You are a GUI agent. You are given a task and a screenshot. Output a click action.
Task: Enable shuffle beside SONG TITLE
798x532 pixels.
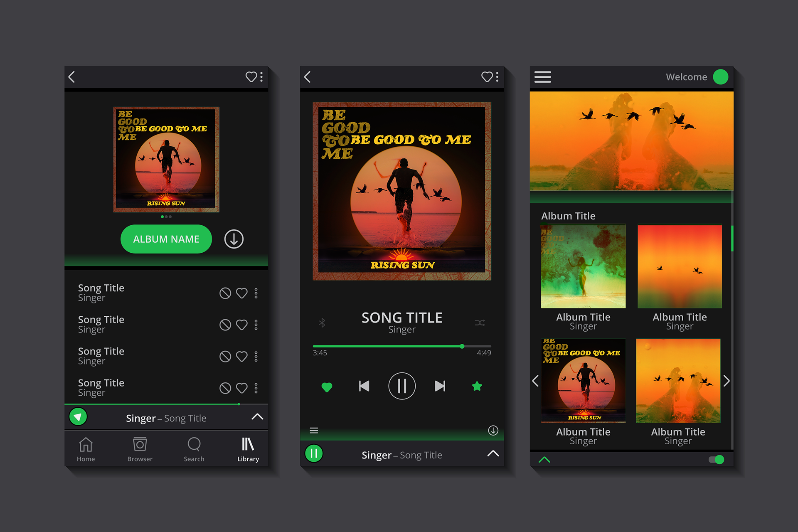pyautogui.click(x=480, y=323)
